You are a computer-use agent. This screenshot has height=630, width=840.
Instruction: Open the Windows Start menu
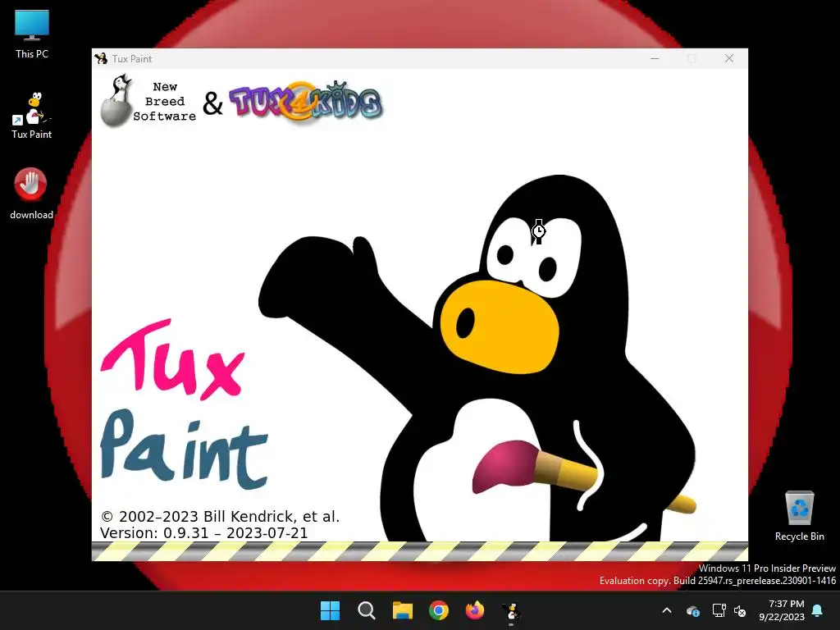coord(330,610)
